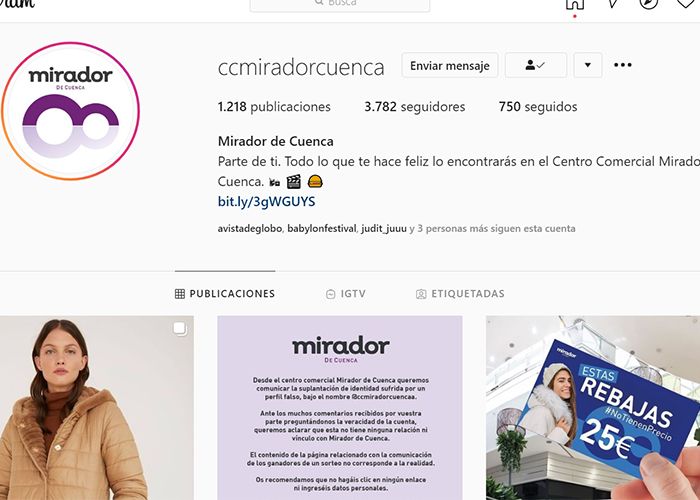The image size is (700, 500).
Task: Click the Enviar mensaje button
Action: click(x=450, y=65)
